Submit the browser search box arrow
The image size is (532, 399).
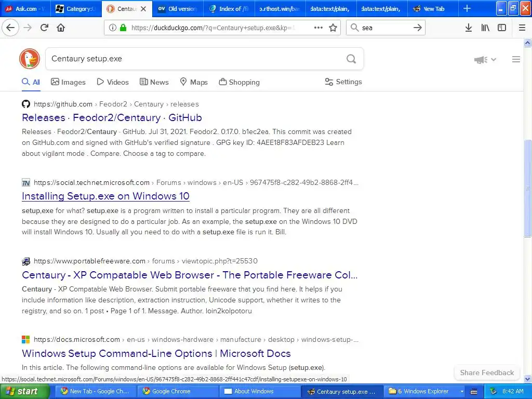[418, 28]
